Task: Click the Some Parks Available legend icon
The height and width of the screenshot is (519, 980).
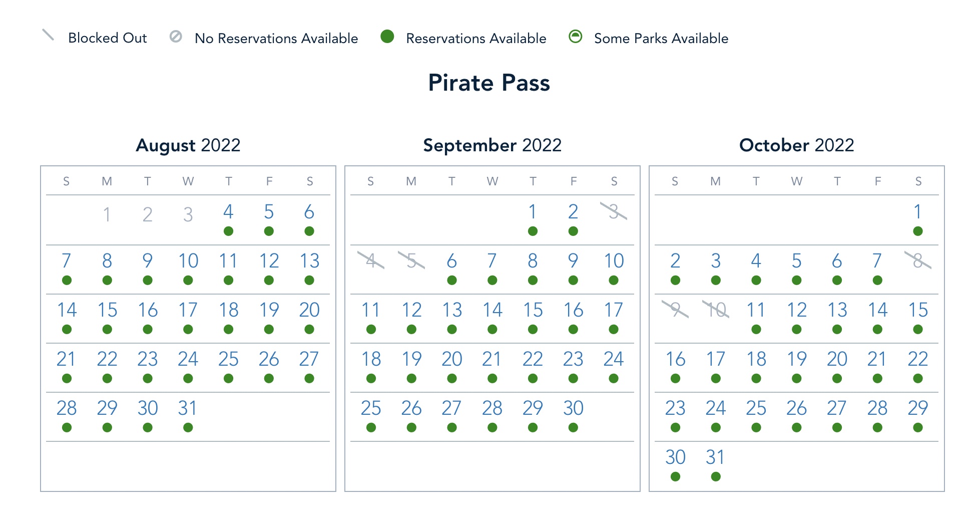Action: point(576,37)
